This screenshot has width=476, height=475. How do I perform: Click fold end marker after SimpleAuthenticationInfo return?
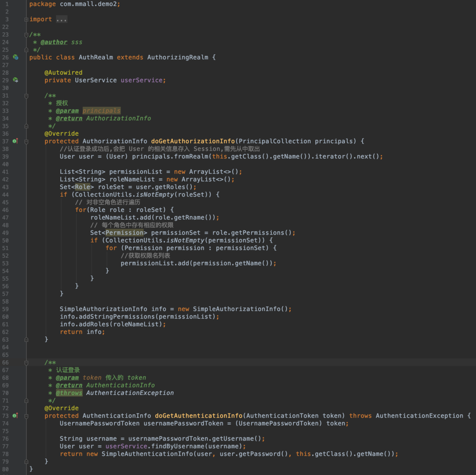[x=26, y=462]
